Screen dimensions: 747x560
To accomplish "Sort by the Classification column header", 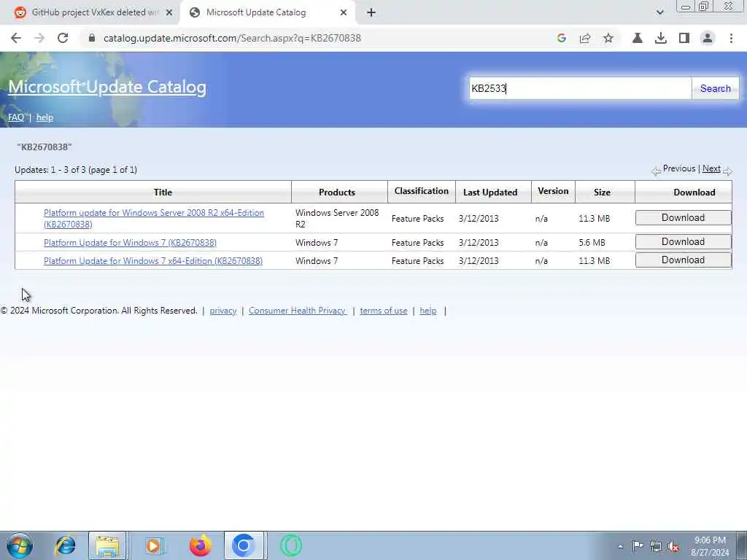I will 421,192.
